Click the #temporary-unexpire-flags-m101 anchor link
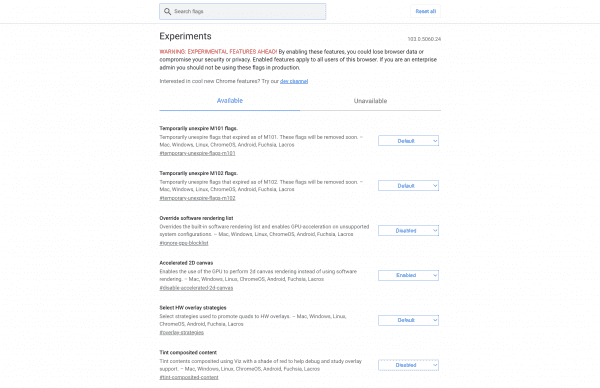 click(x=197, y=153)
